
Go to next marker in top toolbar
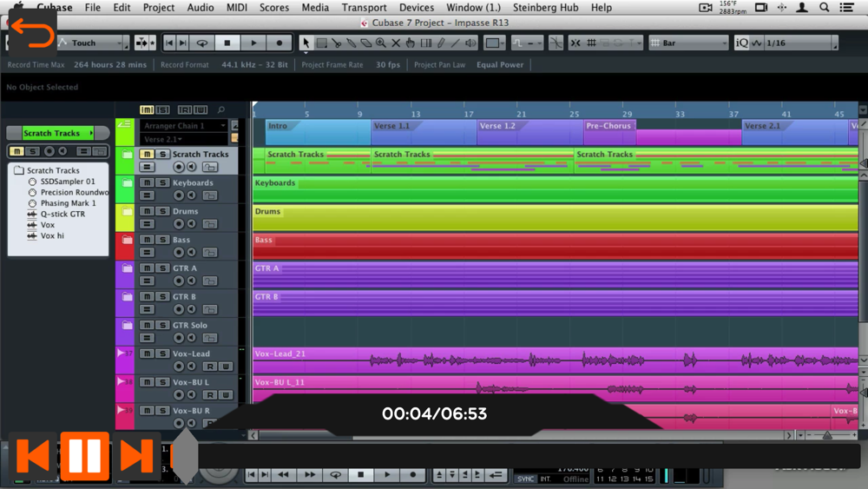pos(182,43)
